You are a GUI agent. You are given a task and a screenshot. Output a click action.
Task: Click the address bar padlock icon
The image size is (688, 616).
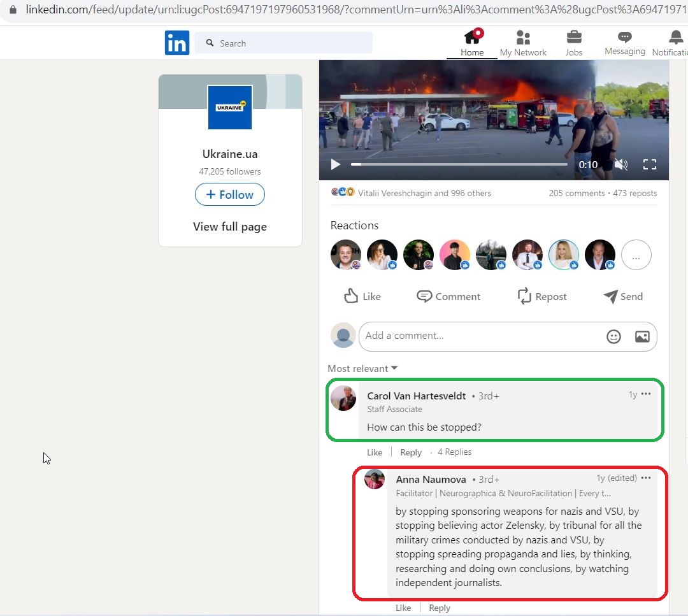13,9
